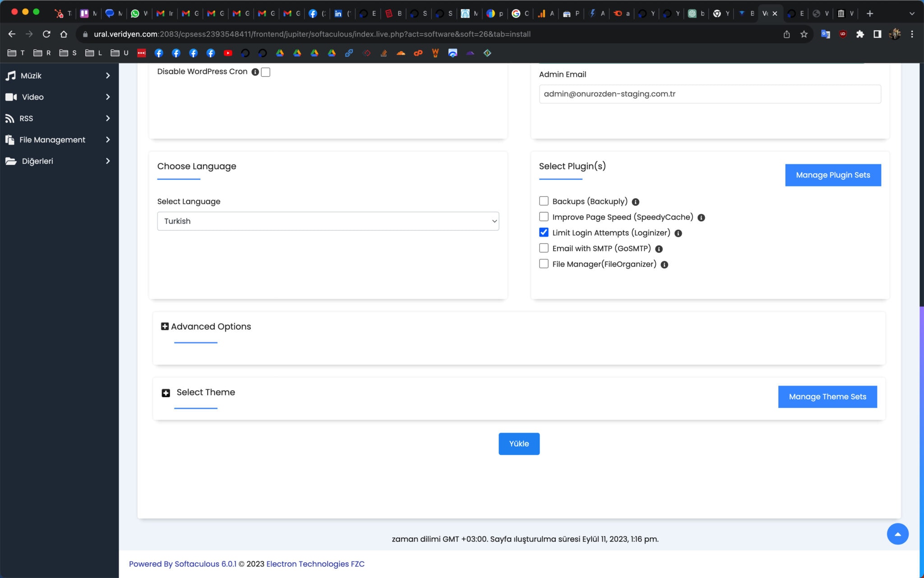This screenshot has height=578, width=924.
Task: Open the Electron Technologies FZC link
Action: click(315, 564)
